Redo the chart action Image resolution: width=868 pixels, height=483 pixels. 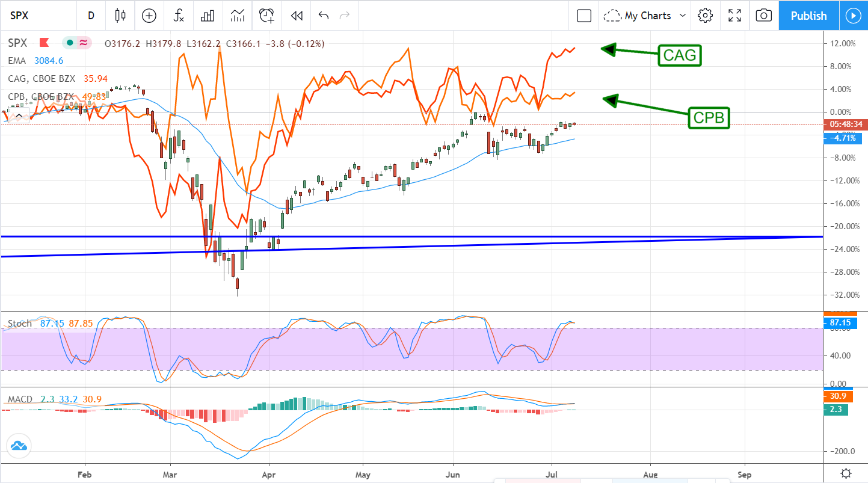coord(345,16)
